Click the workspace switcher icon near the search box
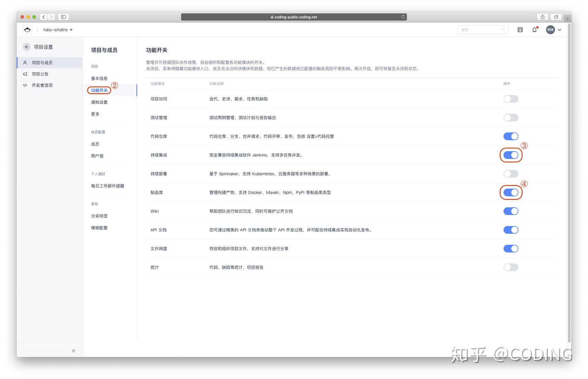Image resolution: width=588 pixels, height=379 pixels. tap(520, 29)
